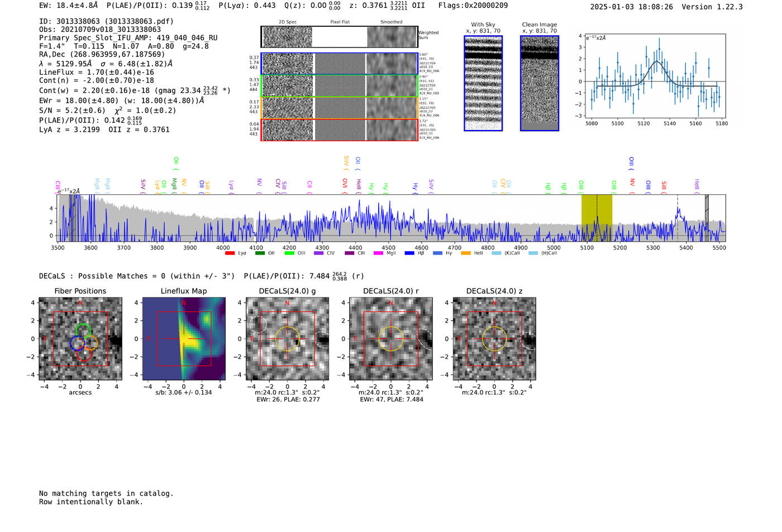Viewport: 782px width, 532px height.
Task: Open the Lineflux Map panel
Action: tap(184, 339)
